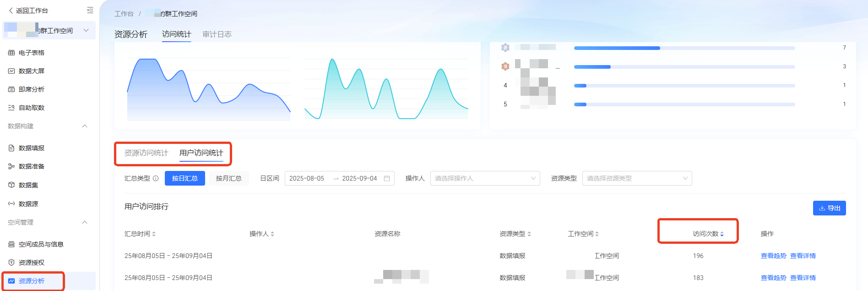Click 查看趋势 for the 196 visits row
This screenshot has width=868, height=291.
coord(773,256)
